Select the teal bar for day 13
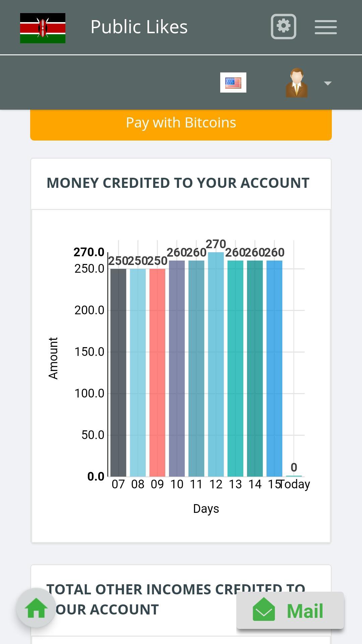 point(235,368)
